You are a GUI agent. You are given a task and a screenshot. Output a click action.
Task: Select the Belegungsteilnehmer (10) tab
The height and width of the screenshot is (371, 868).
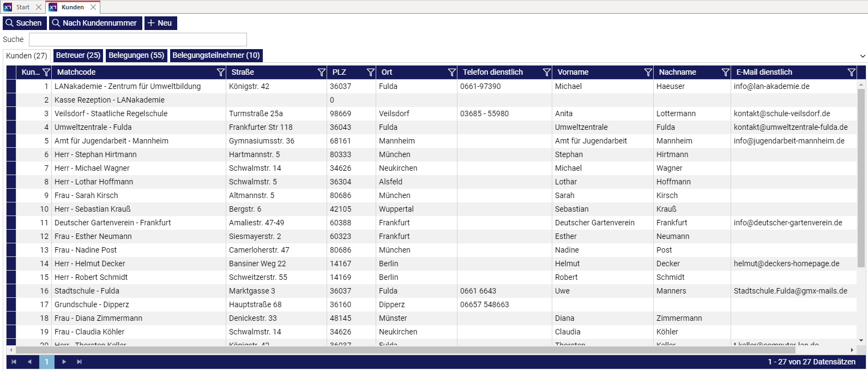click(x=216, y=56)
